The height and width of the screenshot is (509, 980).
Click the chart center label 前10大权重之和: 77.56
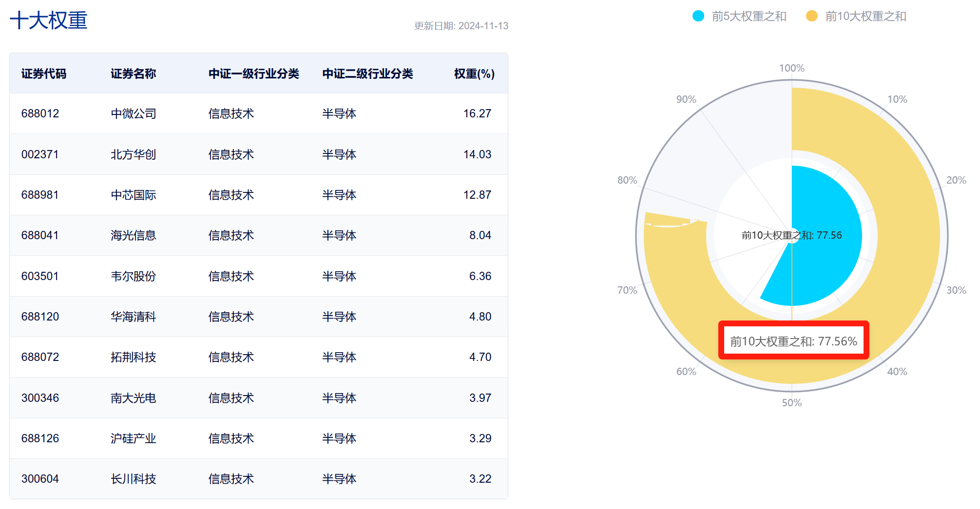tap(792, 235)
